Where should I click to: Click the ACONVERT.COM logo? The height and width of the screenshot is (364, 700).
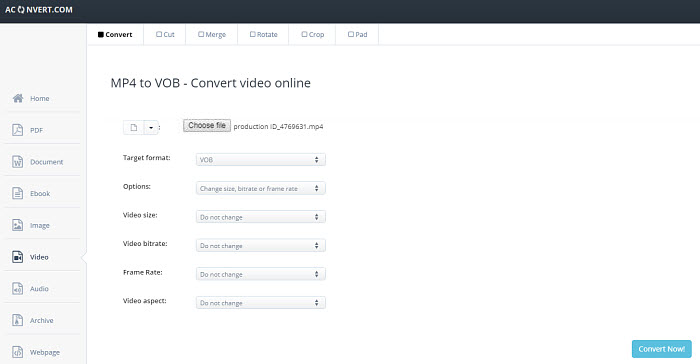point(38,10)
